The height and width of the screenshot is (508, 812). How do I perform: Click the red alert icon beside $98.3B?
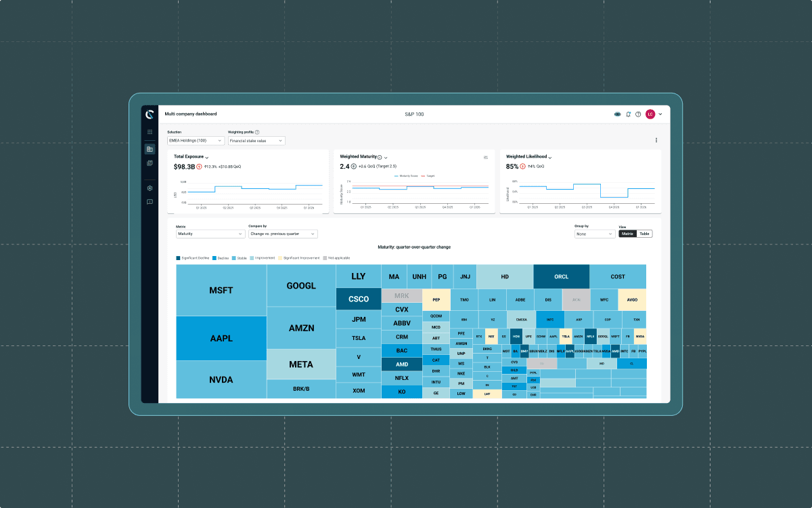[x=199, y=166]
